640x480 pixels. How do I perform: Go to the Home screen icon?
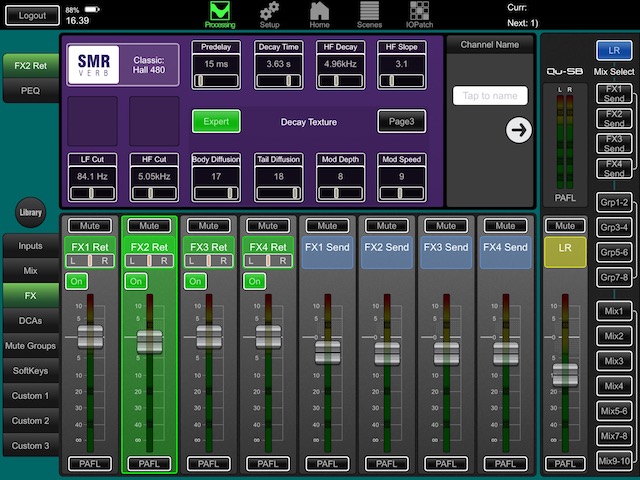click(x=319, y=15)
